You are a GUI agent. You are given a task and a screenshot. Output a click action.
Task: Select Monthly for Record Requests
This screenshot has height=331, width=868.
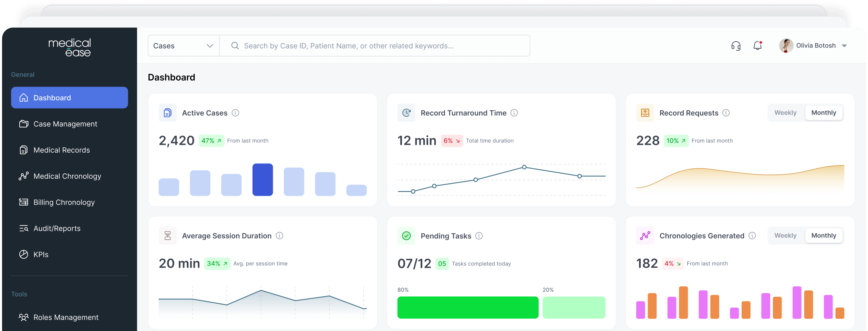click(x=824, y=113)
